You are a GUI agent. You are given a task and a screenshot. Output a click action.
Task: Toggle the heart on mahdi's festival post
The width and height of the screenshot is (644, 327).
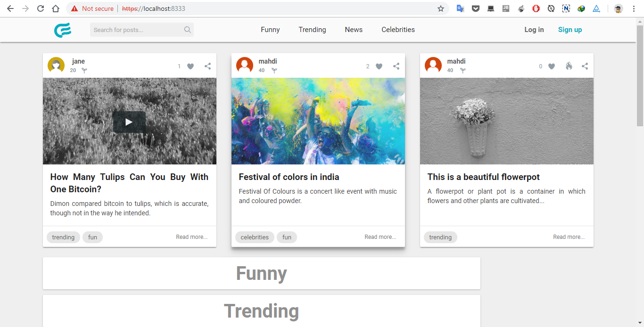[x=379, y=66]
